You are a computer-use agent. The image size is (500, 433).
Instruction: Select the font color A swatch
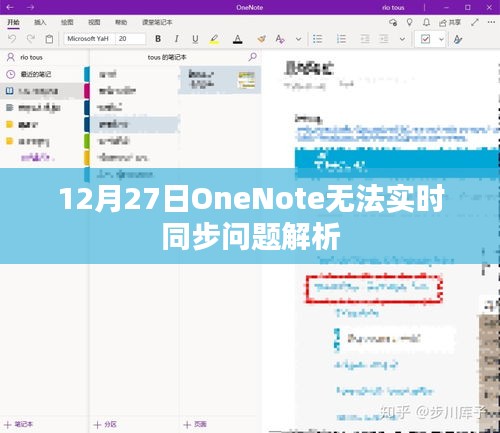point(237,39)
